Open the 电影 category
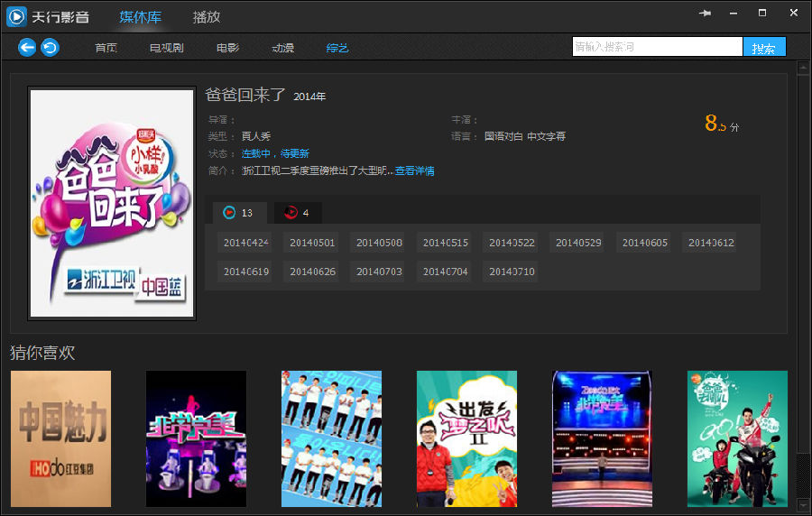The width and height of the screenshot is (812, 516). coord(228,48)
